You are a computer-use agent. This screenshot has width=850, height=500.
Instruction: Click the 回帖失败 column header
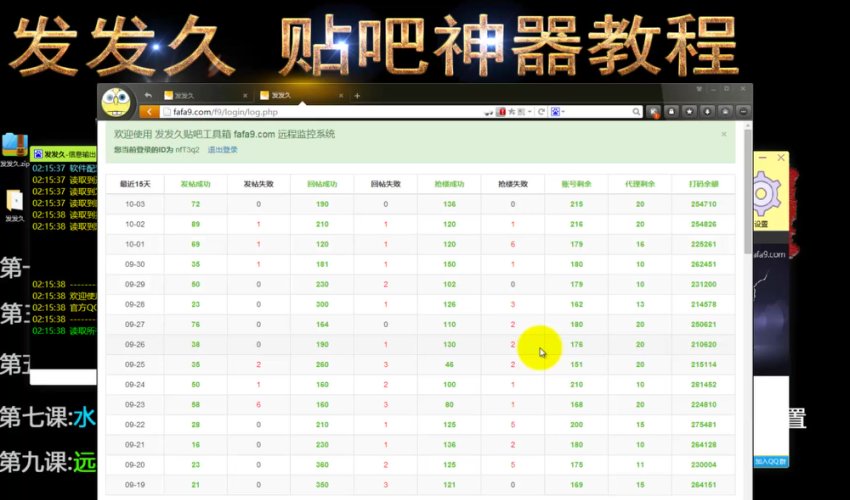pos(385,184)
